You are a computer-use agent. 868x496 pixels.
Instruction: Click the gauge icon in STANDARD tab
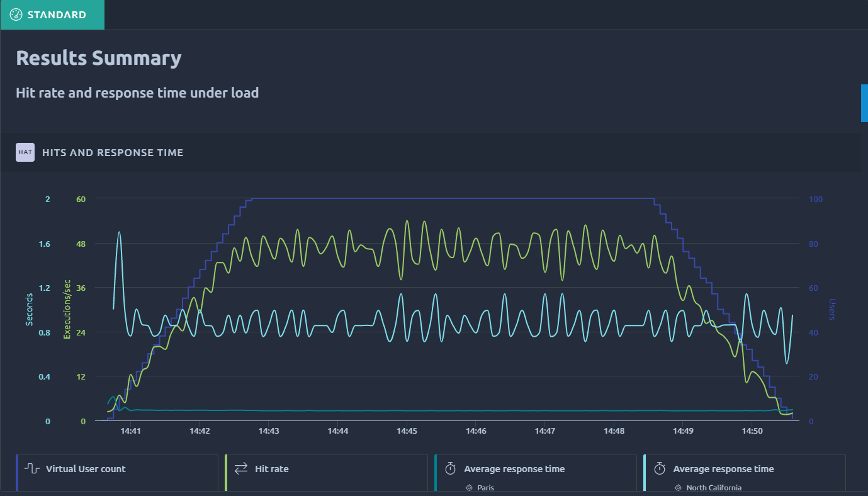16,14
